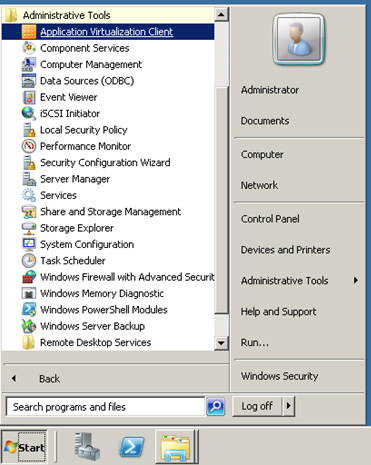Open Control Panel

point(270,219)
